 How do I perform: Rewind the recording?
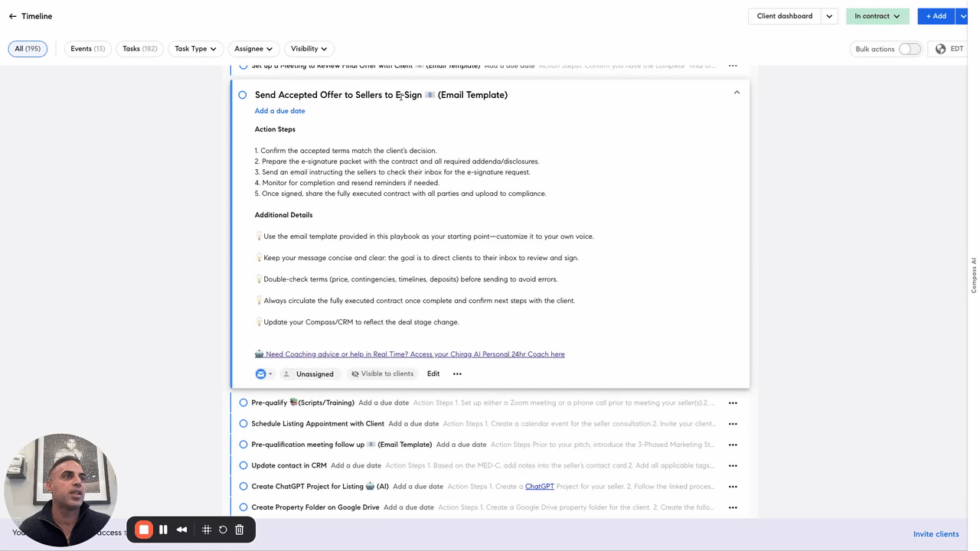[x=181, y=529]
